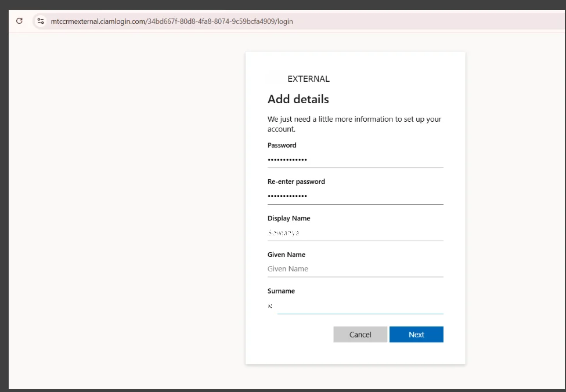Select the browser address bar URL
Image resolution: width=566 pixels, height=392 pixels.
point(172,21)
